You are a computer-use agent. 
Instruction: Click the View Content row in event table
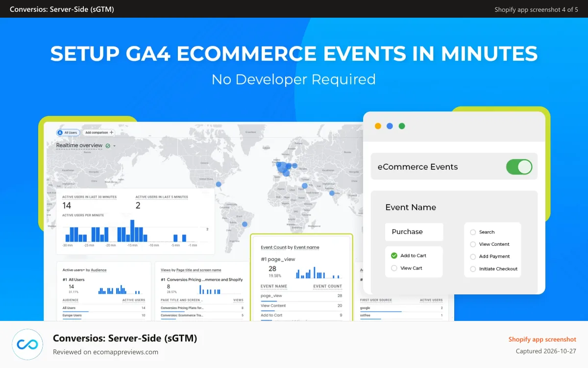(x=301, y=306)
